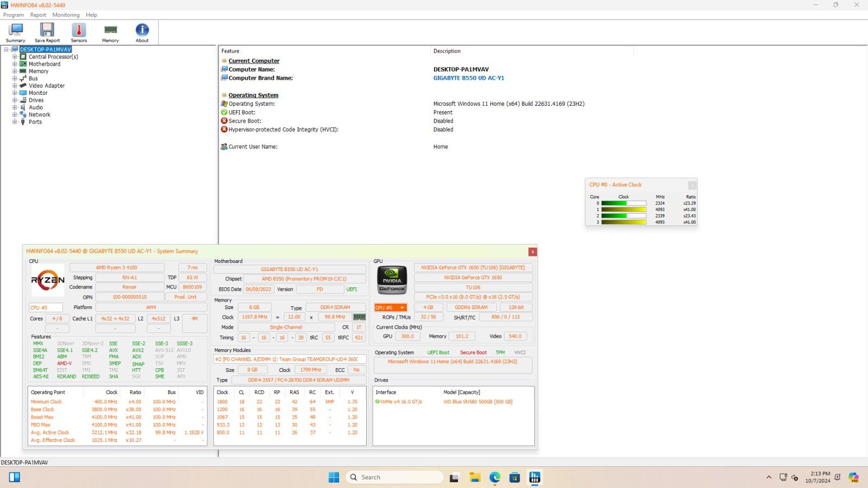Click the Current Computer section heading
Image resolution: width=868 pixels, height=488 pixels.
254,61
